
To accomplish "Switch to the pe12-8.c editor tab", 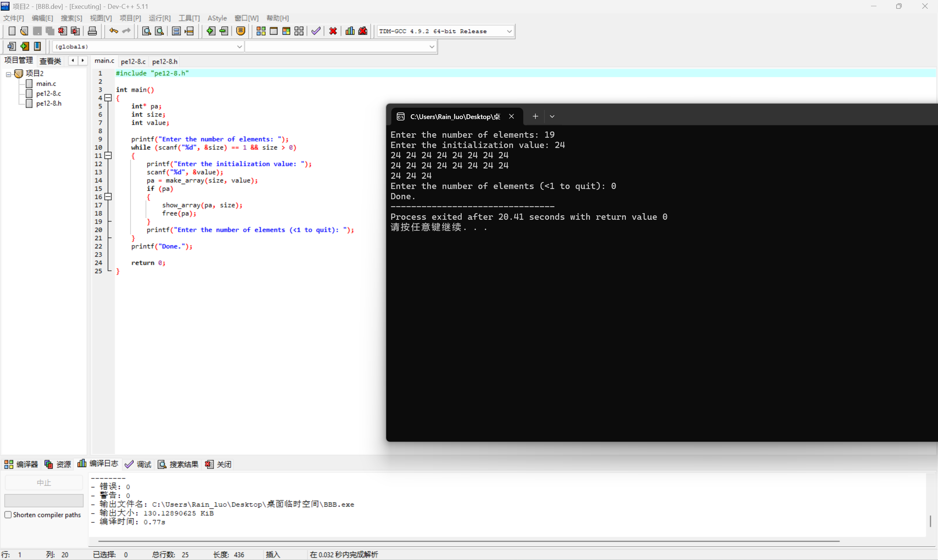I will (x=133, y=61).
